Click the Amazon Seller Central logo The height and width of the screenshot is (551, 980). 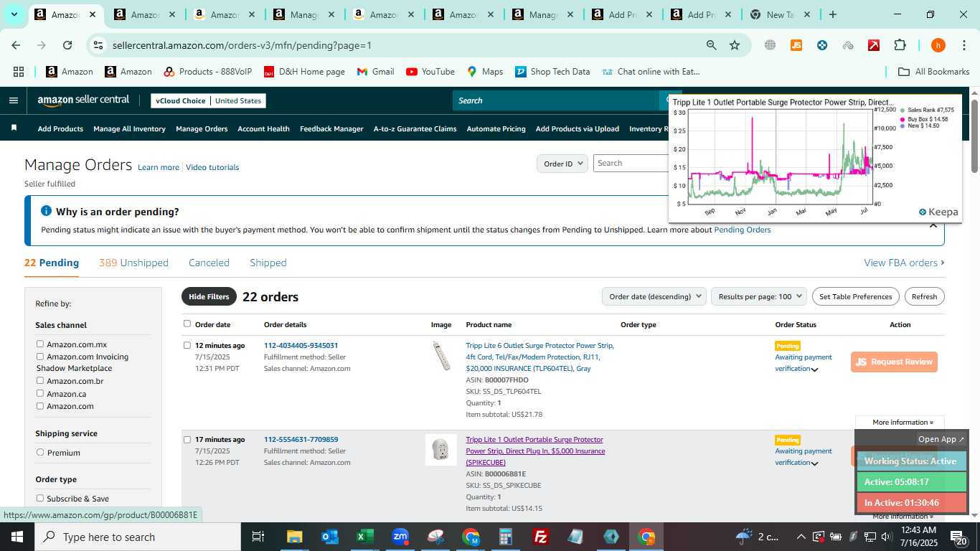83,100
